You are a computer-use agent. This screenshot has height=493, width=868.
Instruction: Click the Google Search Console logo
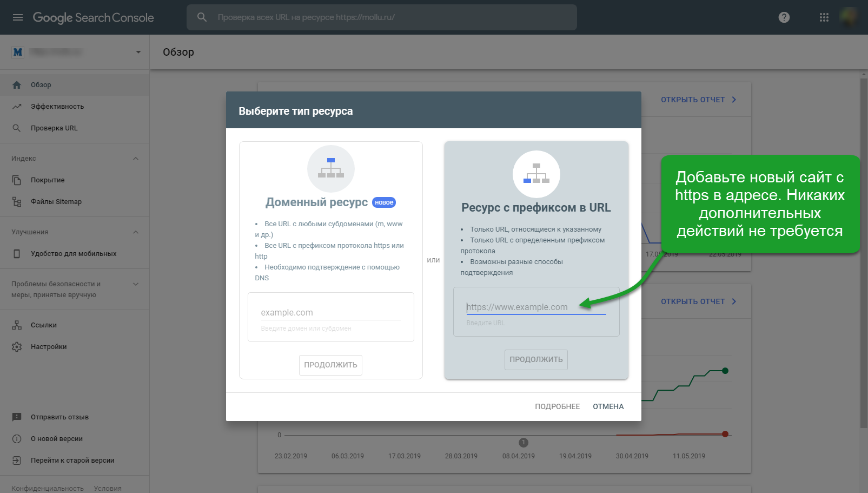click(93, 17)
